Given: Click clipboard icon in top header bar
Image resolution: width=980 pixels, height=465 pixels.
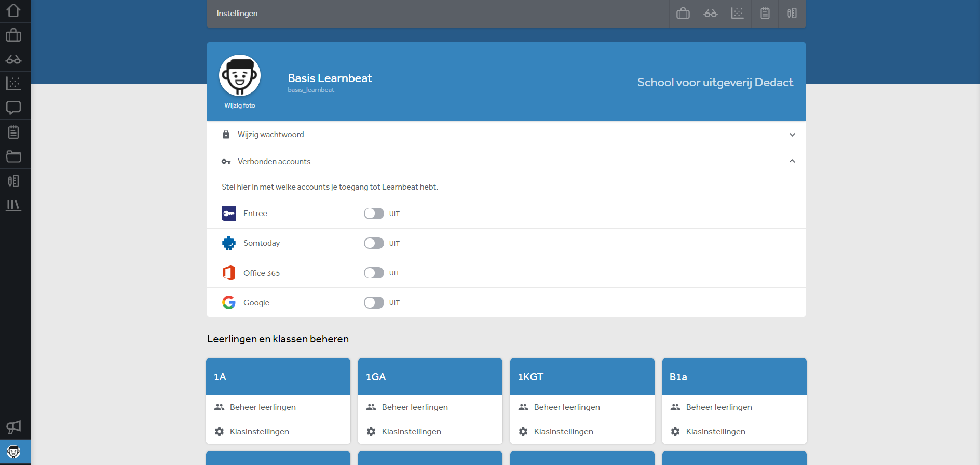Looking at the screenshot, I should 765,13.
